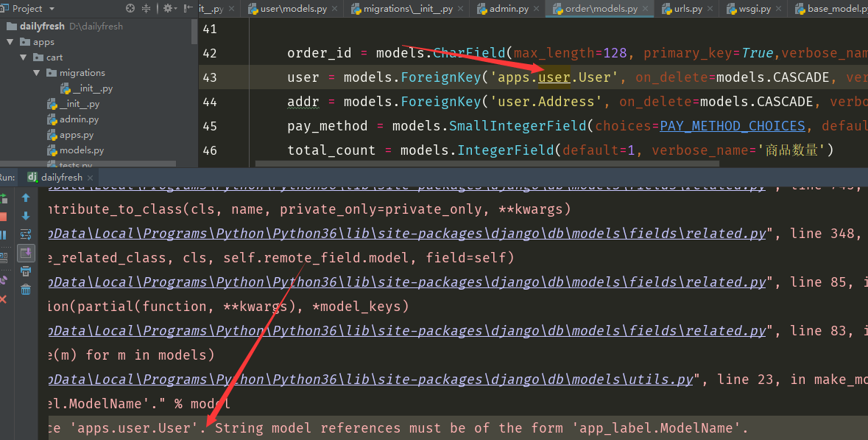Collapse the cart folder arrow

(x=24, y=57)
